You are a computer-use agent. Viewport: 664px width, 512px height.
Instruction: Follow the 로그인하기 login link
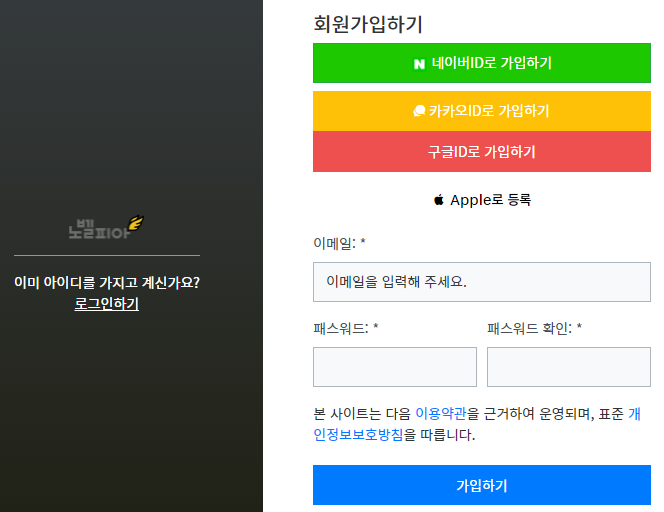coord(107,304)
